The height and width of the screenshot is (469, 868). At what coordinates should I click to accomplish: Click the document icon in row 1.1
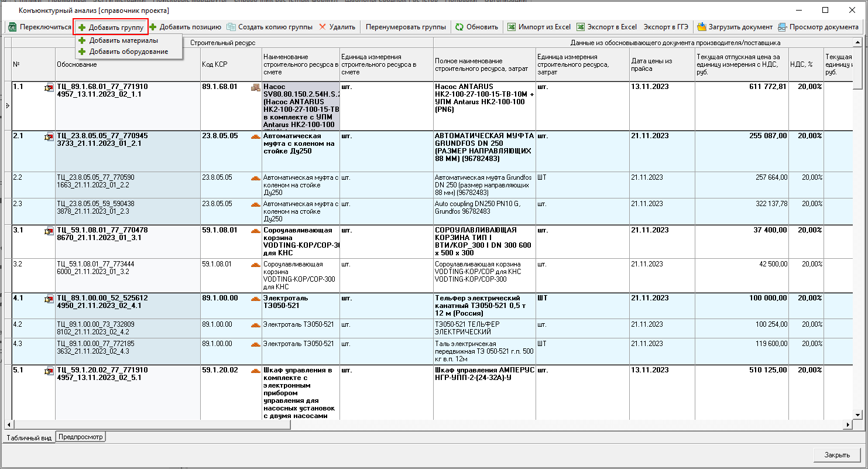[49, 87]
